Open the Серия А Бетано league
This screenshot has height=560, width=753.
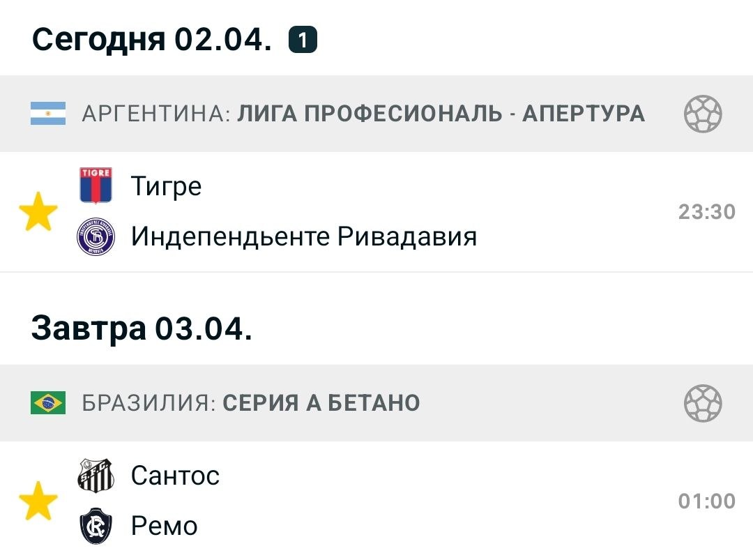(x=321, y=403)
